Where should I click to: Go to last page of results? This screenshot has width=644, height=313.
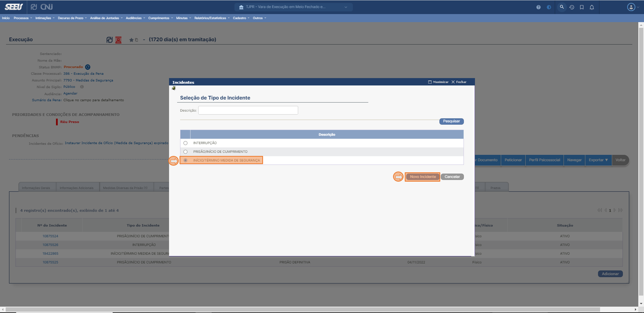point(621,210)
